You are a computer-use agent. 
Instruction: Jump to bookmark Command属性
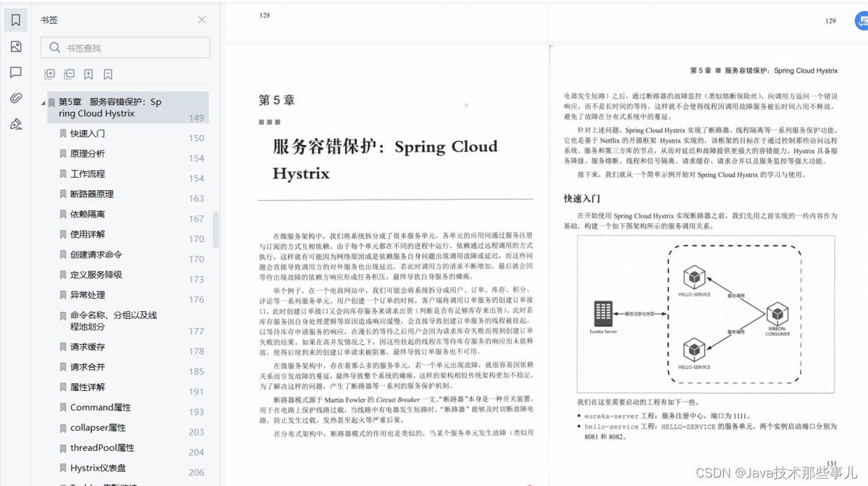click(x=100, y=407)
